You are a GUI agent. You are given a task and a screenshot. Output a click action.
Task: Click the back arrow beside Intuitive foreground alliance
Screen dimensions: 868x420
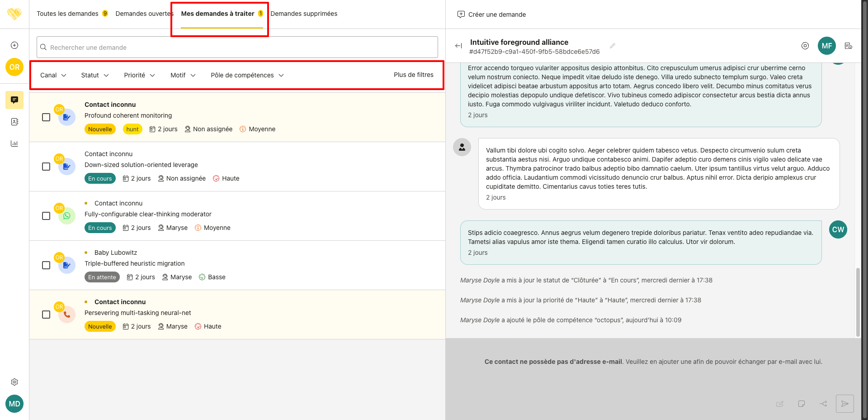(x=458, y=46)
